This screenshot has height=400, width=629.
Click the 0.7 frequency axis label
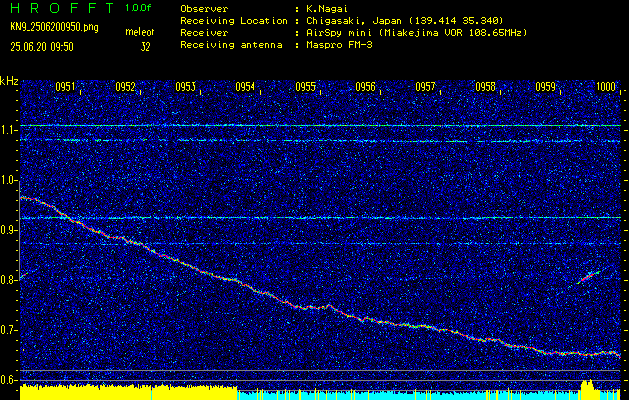point(8,330)
